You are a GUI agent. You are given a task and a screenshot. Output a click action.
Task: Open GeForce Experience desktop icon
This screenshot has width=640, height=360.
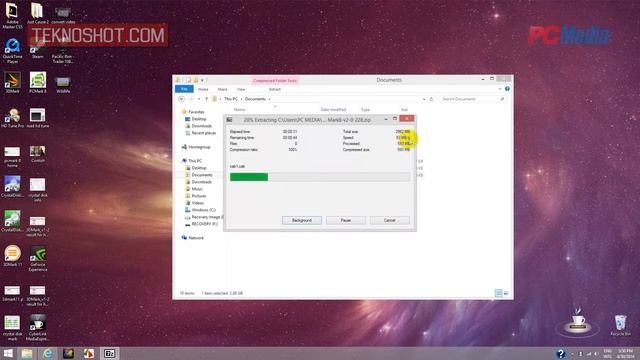pyautogui.click(x=38, y=259)
